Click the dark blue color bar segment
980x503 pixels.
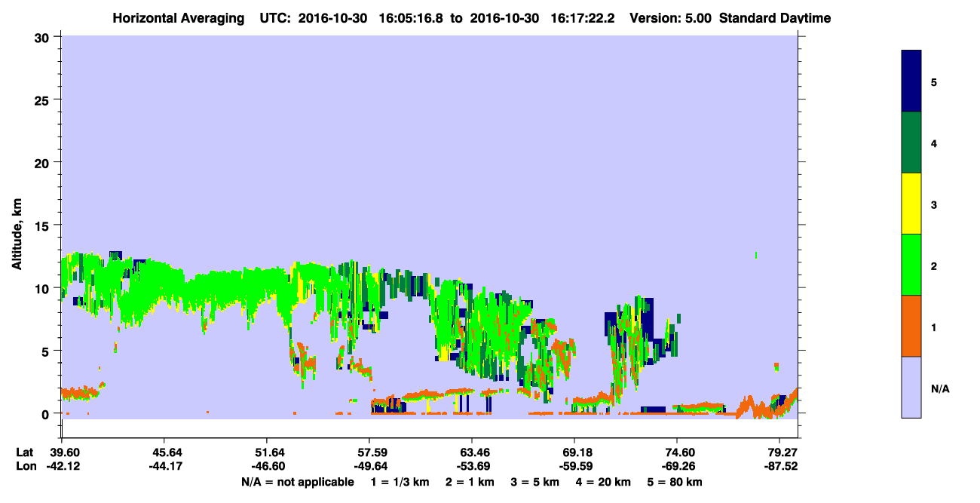click(911, 81)
